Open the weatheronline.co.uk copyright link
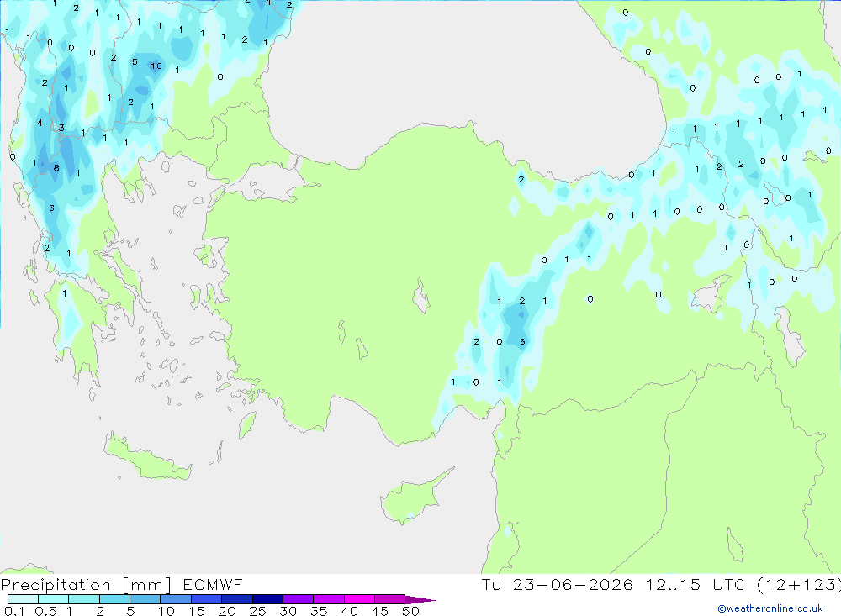The image size is (841, 616). coord(770,608)
